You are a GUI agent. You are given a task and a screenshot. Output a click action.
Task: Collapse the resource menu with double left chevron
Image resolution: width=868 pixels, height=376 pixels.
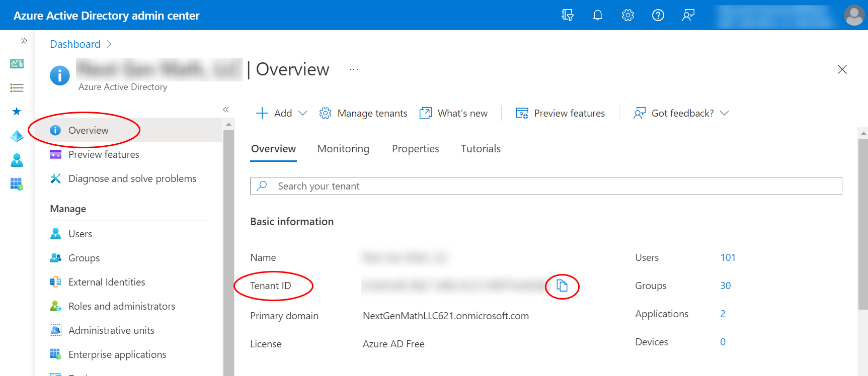pyautogui.click(x=226, y=110)
